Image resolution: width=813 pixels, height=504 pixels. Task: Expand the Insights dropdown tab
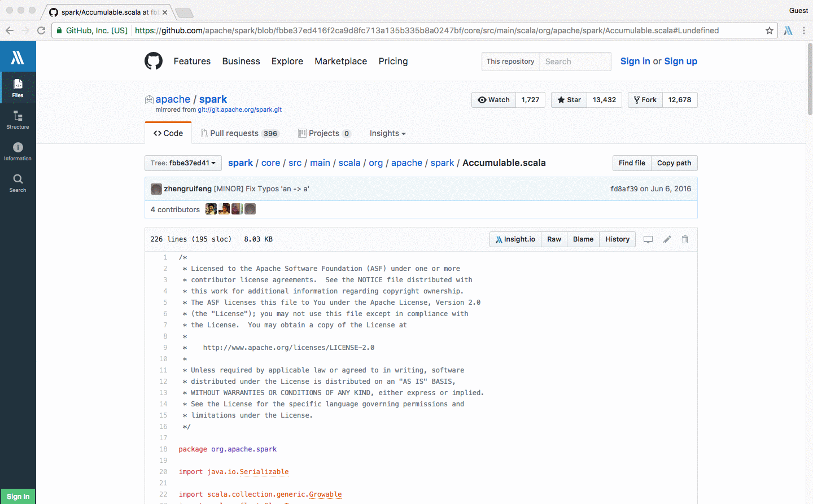tap(388, 133)
